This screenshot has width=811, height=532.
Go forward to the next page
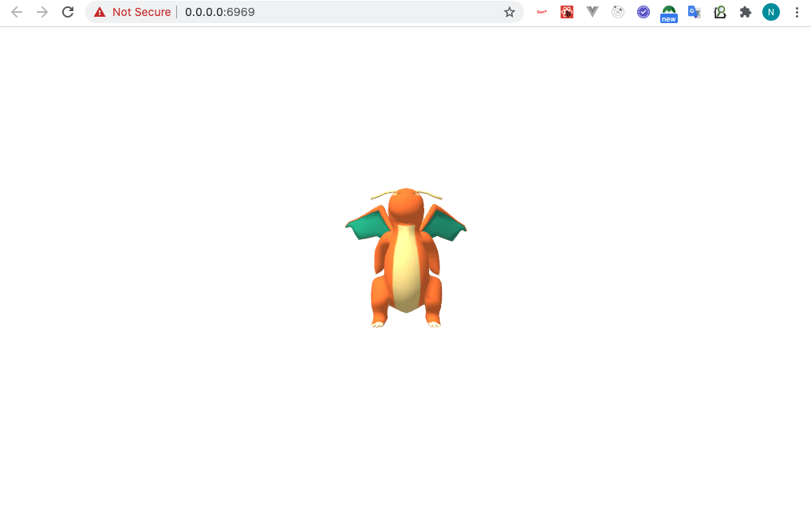(42, 12)
